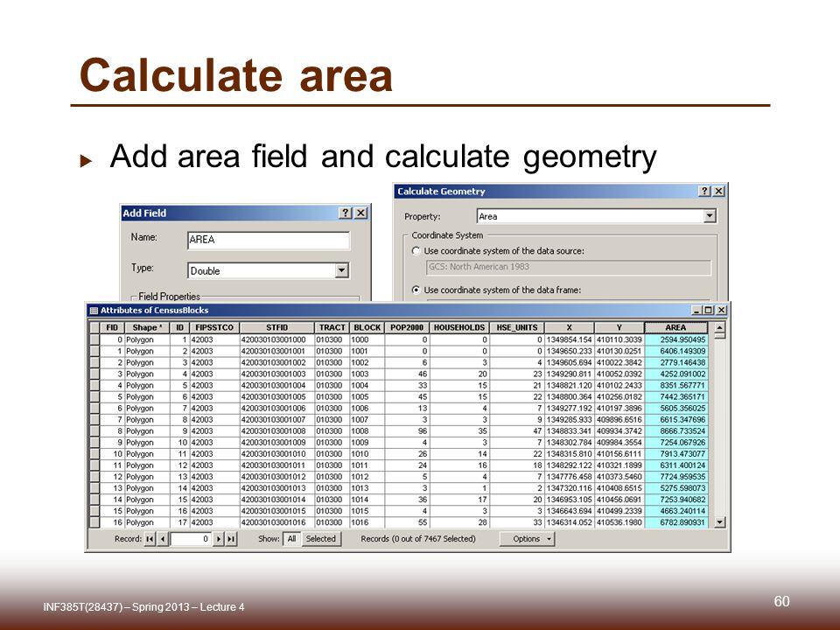Image resolution: width=840 pixels, height=630 pixels.
Task: Click the current record number box
Action: (x=191, y=539)
